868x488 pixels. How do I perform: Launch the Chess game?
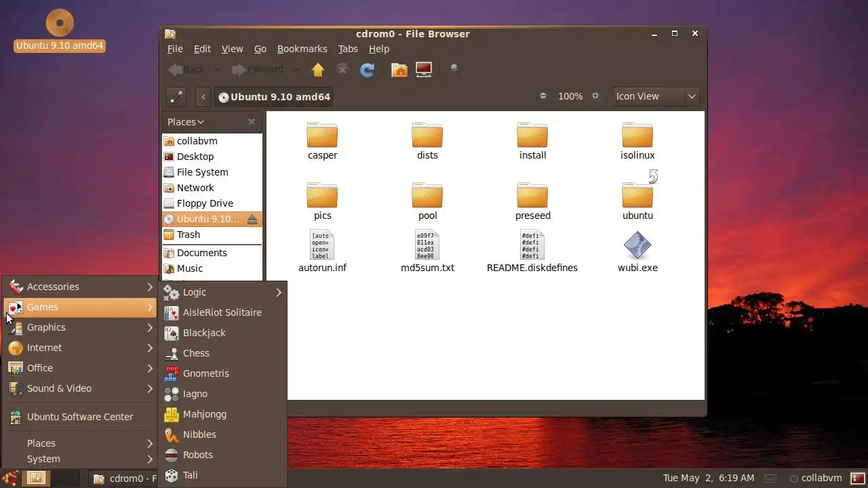[x=222, y=353]
